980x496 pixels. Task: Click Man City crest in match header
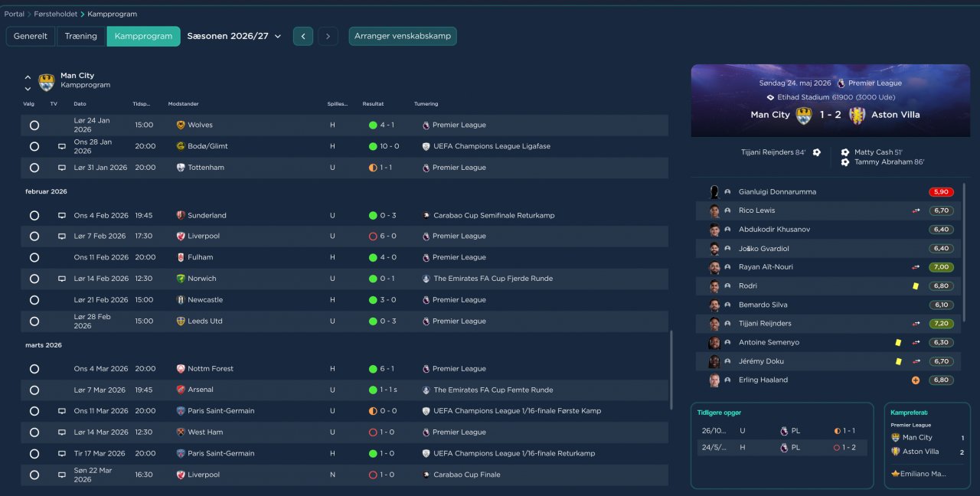pos(804,115)
